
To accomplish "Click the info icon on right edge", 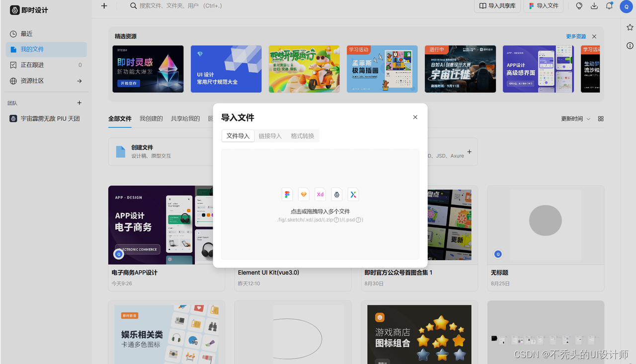I will click(630, 46).
